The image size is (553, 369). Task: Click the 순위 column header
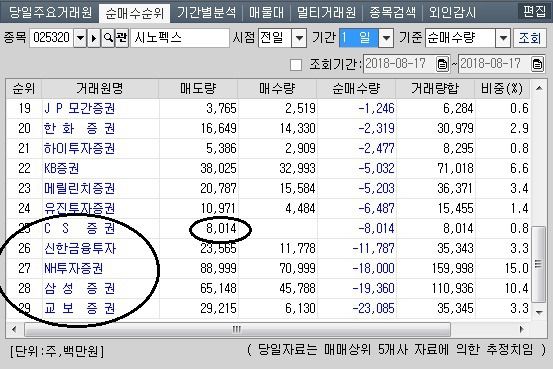click(24, 89)
